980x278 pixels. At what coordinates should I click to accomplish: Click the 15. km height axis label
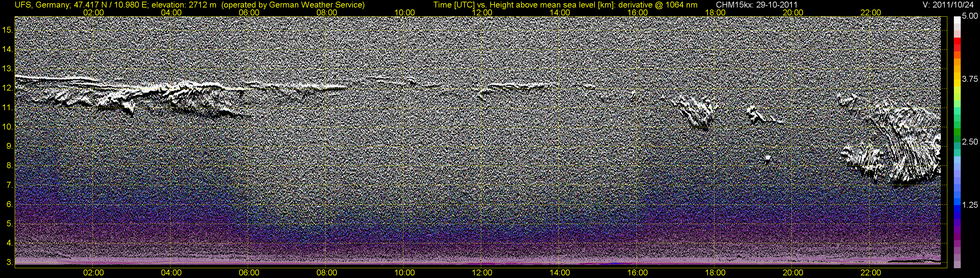(7, 30)
